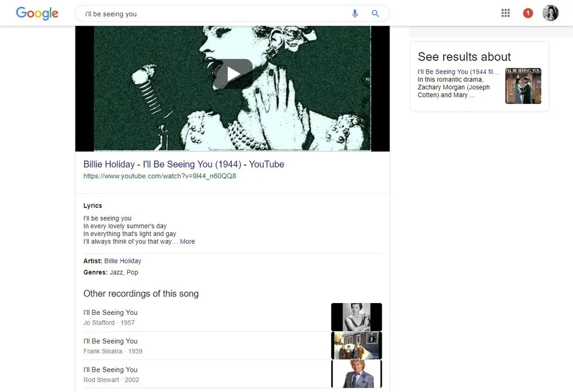Screen dimensions: 573x392
Task: Click the magnifying glass search icon
Action: [375, 13]
